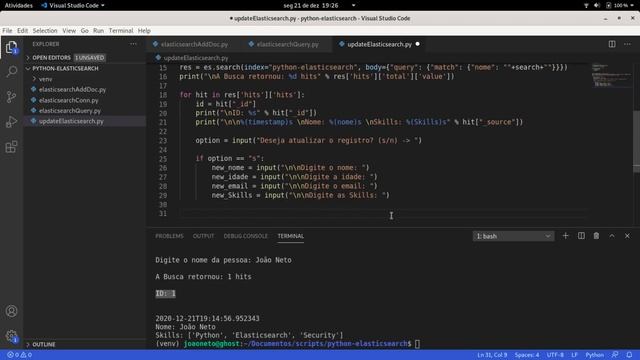The image size is (640, 360).
Task: Open elasticsearchQuery.py in file explorer
Action: pos(70,111)
